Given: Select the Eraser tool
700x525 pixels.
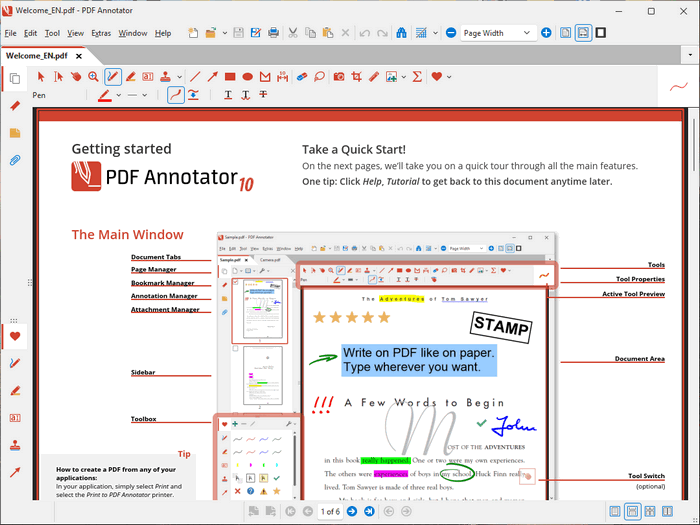Looking at the screenshot, I should pyautogui.click(x=302, y=77).
